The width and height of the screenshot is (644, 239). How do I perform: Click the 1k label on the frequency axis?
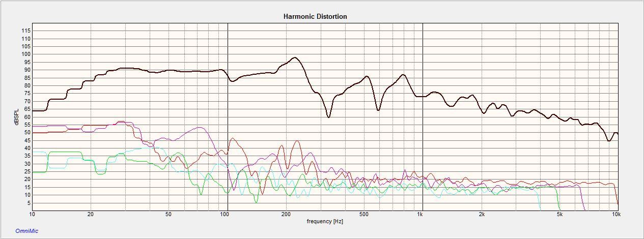pos(421,215)
